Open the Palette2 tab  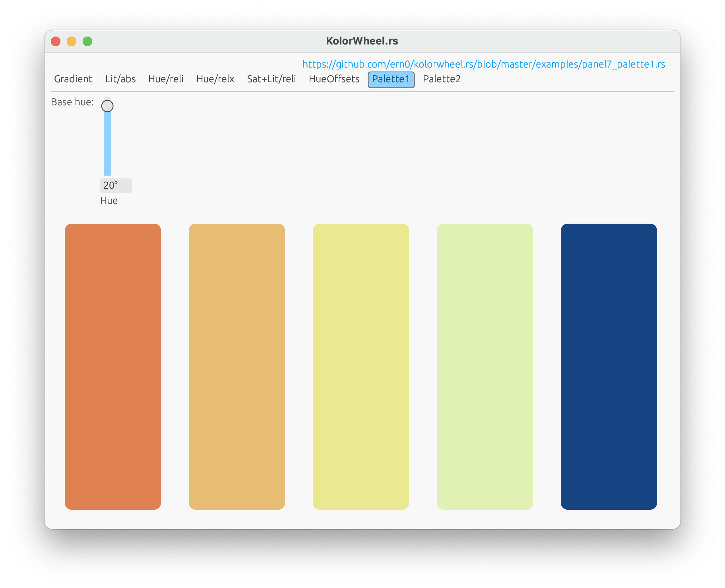442,79
